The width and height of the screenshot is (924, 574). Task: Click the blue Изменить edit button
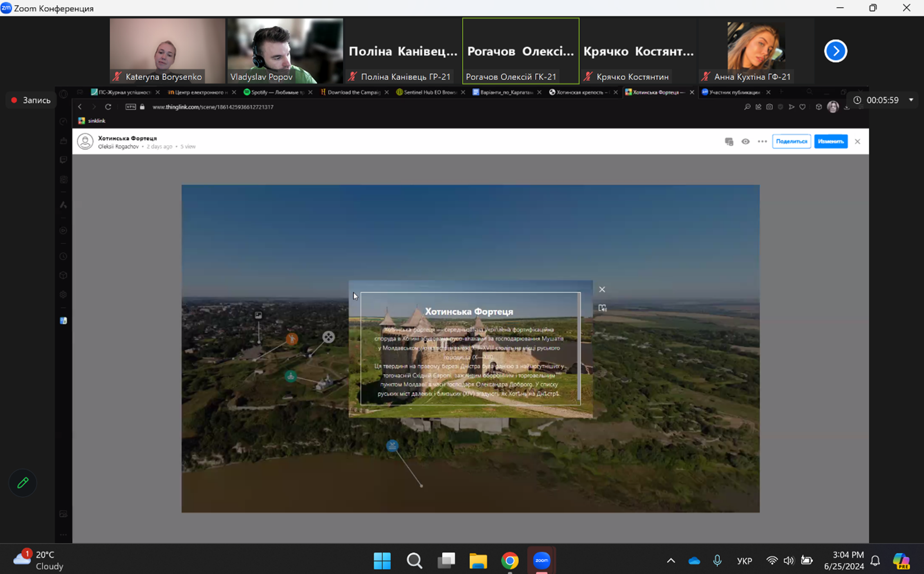(x=830, y=141)
